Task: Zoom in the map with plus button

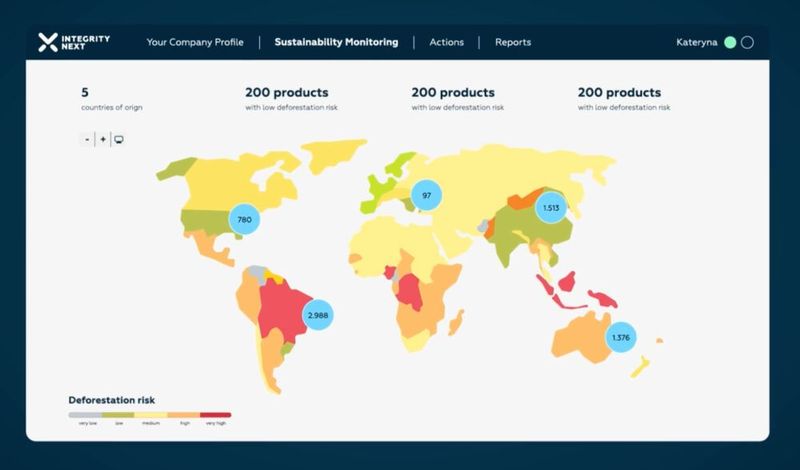Action: tap(103, 139)
